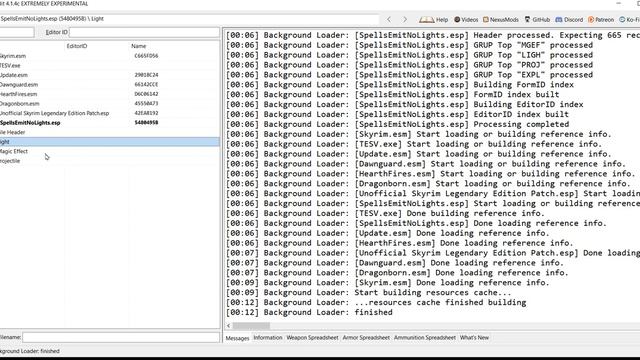Select the Projectile group
The height and width of the screenshot is (360, 640).
click(x=10, y=161)
